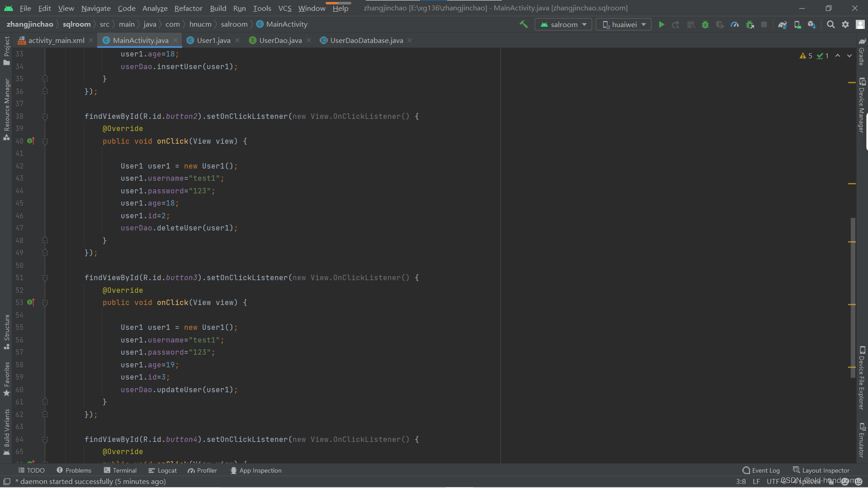
Task: Start debugging with the green bug icon
Action: pyautogui.click(x=705, y=24)
